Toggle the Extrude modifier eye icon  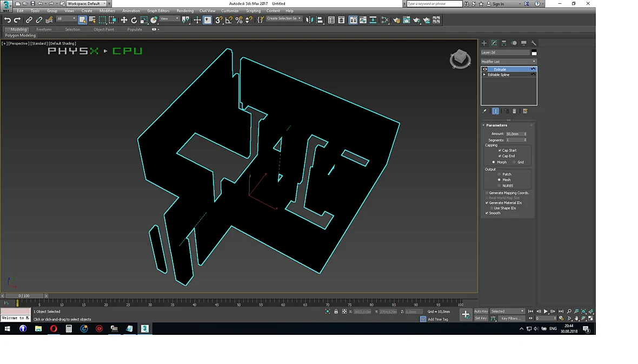484,70
